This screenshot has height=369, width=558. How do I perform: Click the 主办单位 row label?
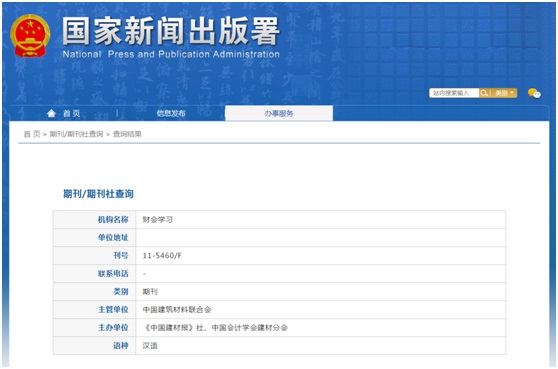[113, 327]
